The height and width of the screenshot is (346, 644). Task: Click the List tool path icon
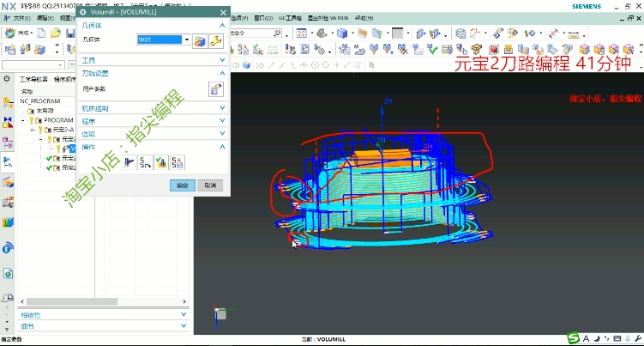tap(176, 162)
